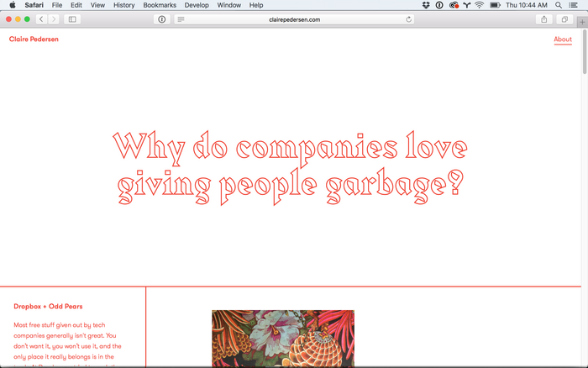
Task: Click the Dropbox + Odd Pears heading
Action: click(x=48, y=306)
